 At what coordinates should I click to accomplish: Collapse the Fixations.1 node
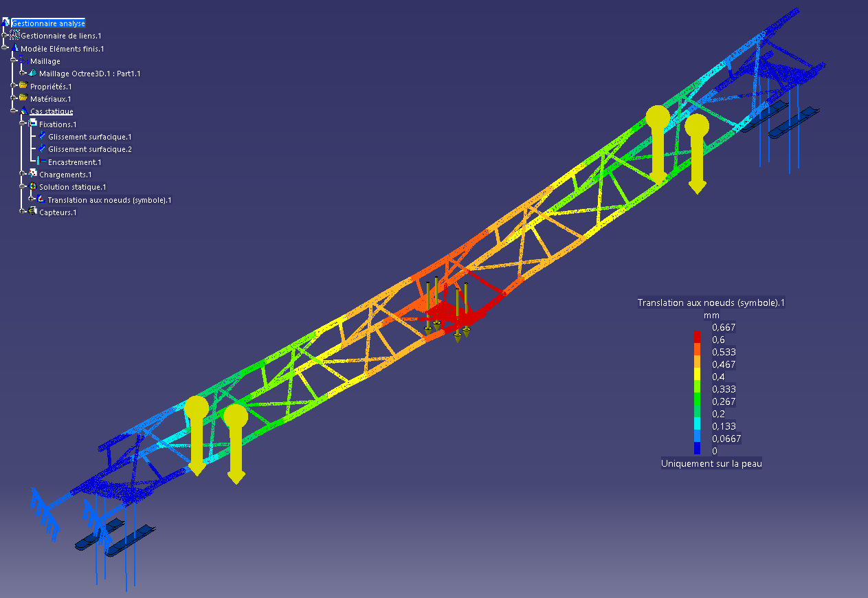pos(23,124)
